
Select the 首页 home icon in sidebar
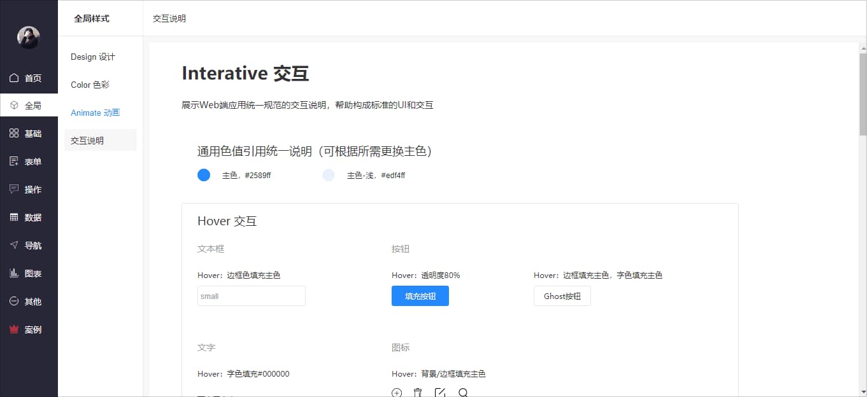point(14,78)
